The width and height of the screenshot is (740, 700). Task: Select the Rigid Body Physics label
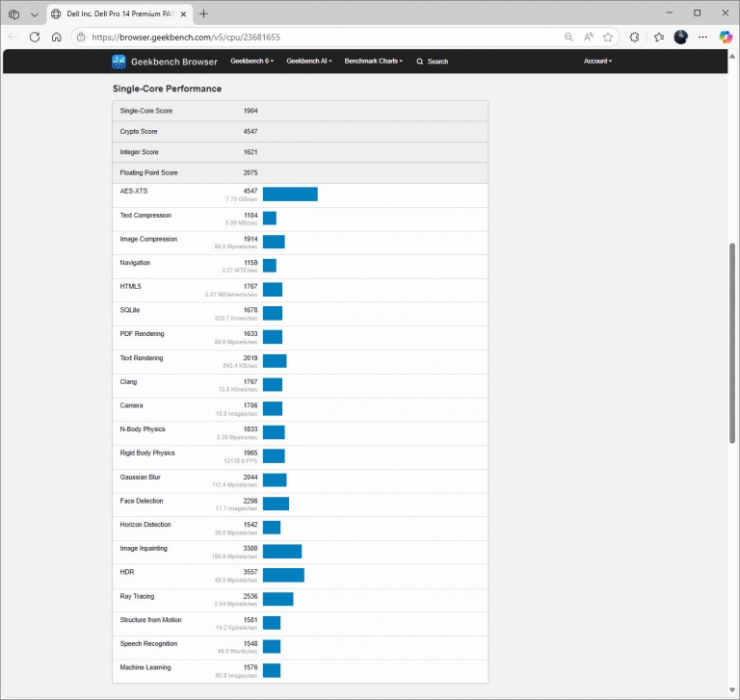click(147, 453)
